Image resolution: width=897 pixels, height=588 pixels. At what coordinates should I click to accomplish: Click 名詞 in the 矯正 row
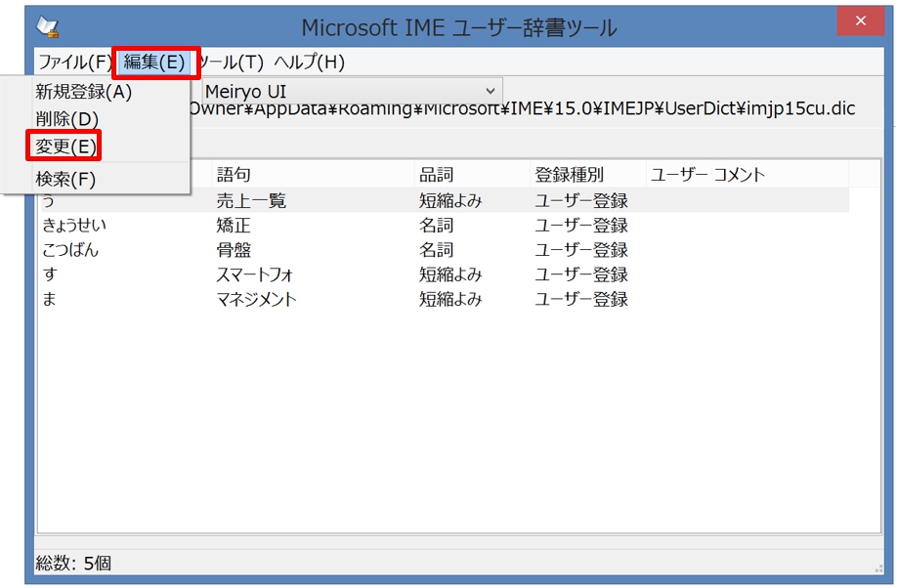[437, 225]
